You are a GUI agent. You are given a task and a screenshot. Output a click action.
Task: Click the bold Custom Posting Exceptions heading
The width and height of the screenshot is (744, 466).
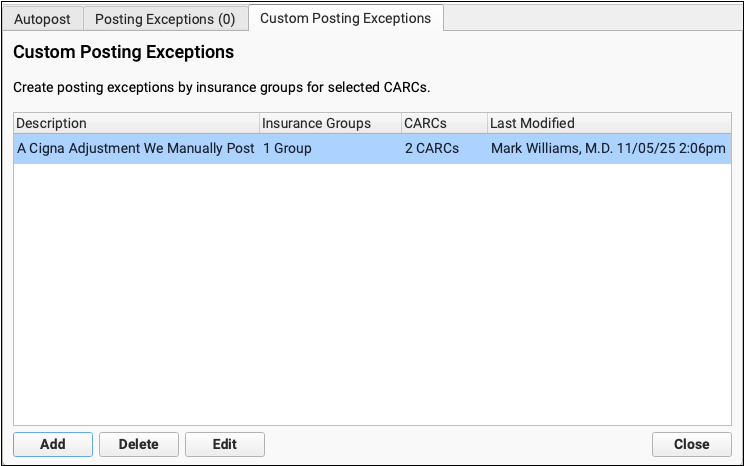pos(124,51)
